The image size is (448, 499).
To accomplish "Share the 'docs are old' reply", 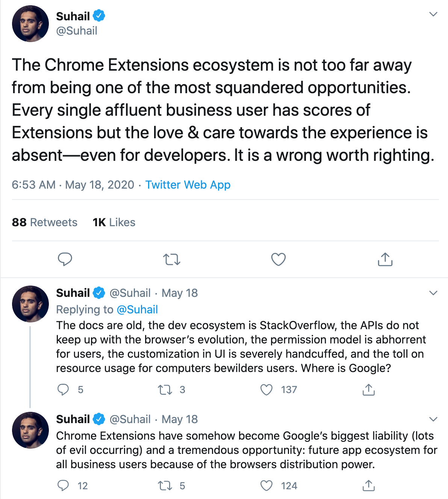I will (369, 390).
